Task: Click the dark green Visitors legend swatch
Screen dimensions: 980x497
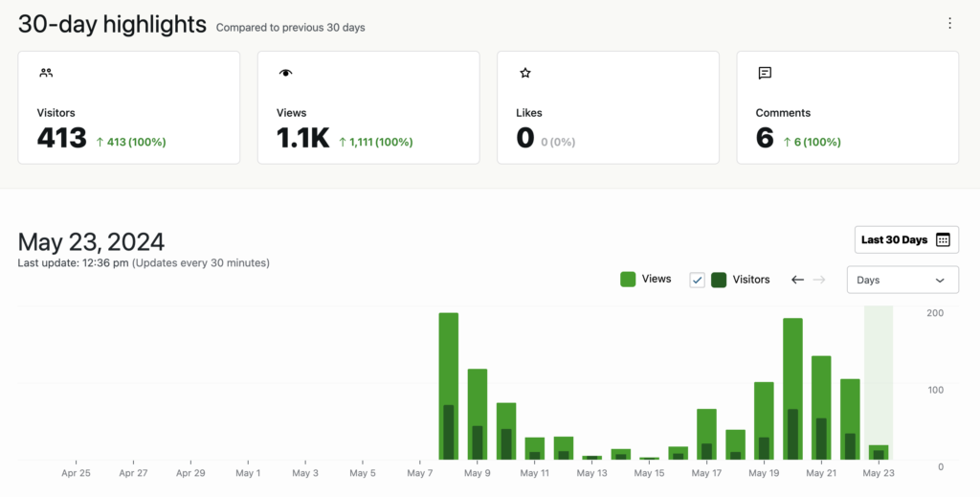Action: (x=718, y=280)
